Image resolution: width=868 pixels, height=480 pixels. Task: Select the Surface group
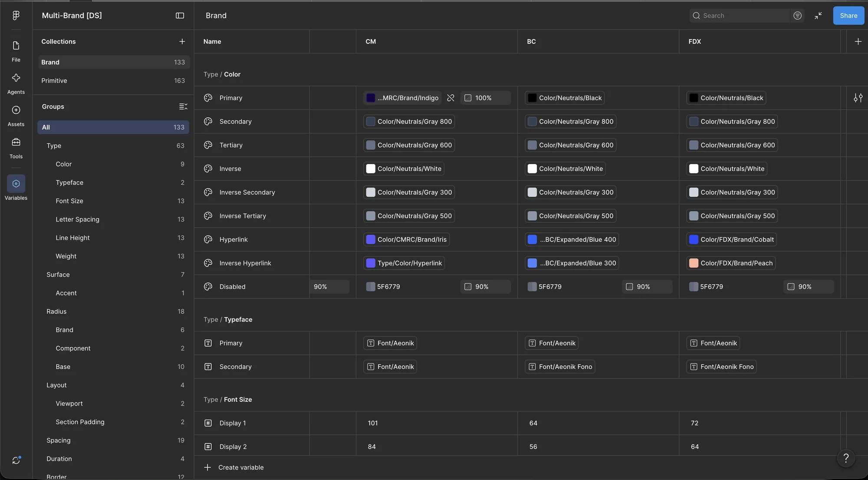pos(113,275)
